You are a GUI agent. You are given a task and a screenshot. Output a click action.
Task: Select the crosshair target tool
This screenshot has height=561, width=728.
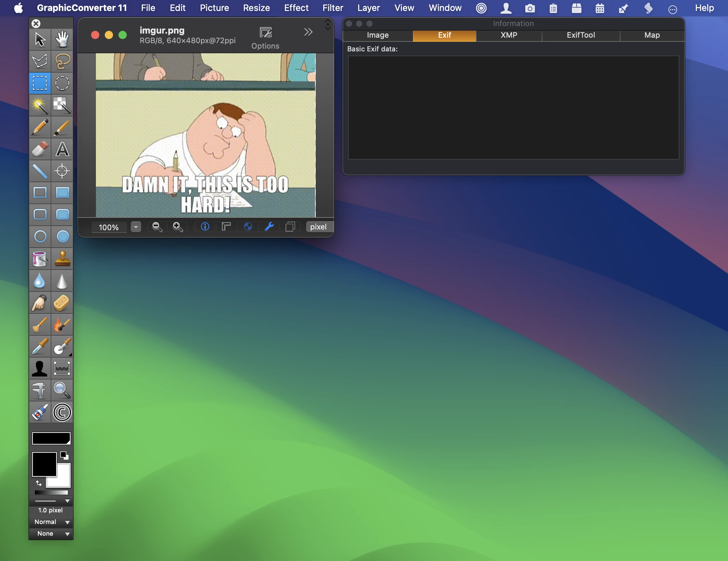point(62,171)
